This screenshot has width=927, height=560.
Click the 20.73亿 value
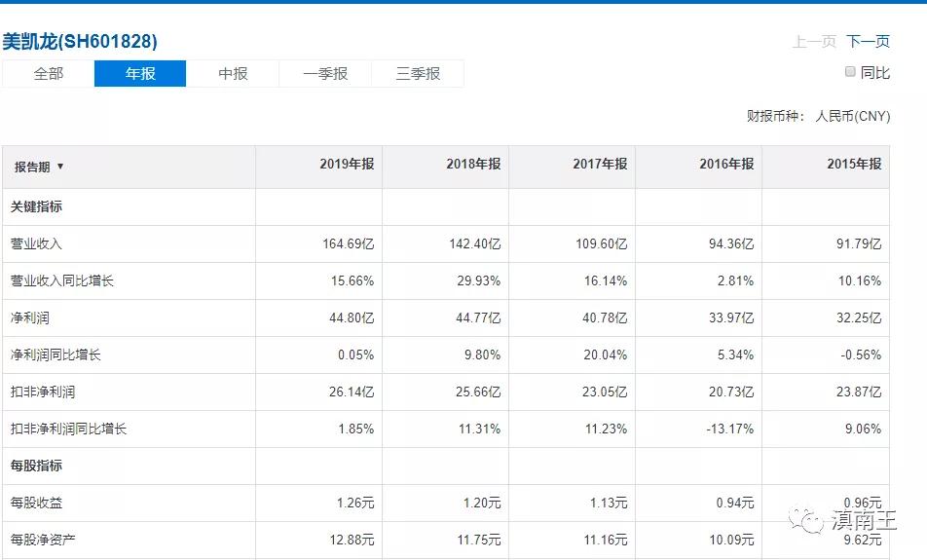pos(731,392)
